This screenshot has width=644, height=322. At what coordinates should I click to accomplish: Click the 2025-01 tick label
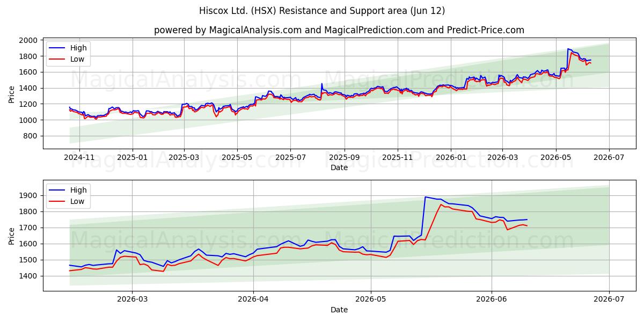[132, 157]
